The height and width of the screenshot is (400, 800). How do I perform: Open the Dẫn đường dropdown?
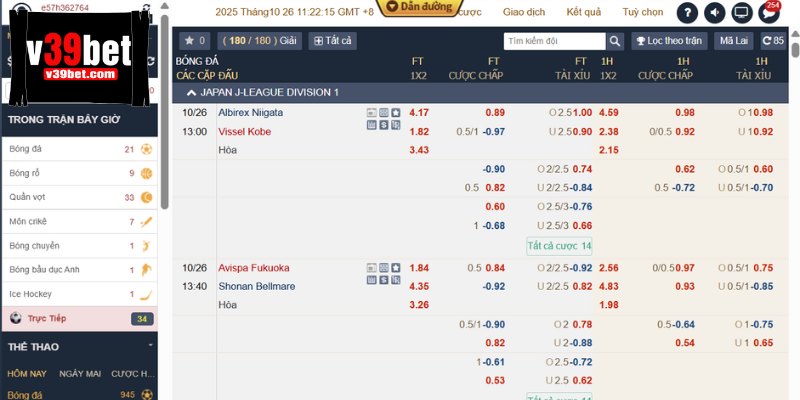pyautogui.click(x=420, y=7)
